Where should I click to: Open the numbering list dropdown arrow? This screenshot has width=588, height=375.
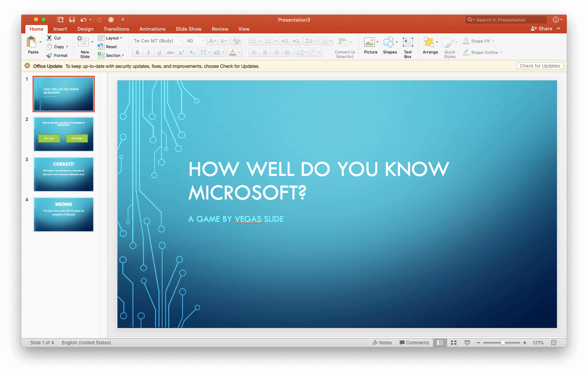pyautogui.click(x=275, y=41)
